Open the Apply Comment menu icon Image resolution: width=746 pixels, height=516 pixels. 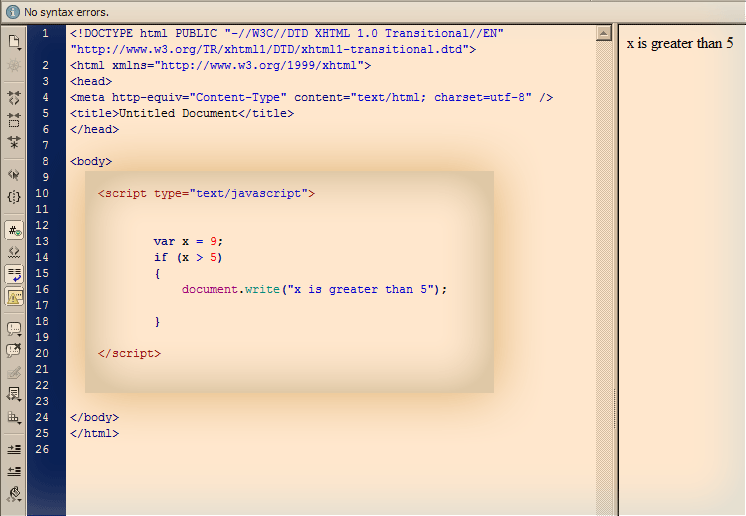(x=14, y=329)
